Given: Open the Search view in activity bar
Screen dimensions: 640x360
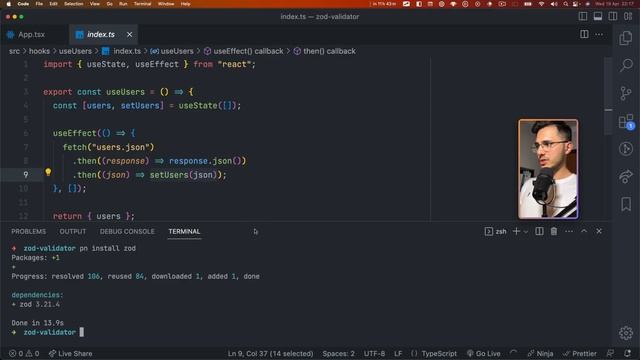Looking at the screenshot, I should 626,65.
